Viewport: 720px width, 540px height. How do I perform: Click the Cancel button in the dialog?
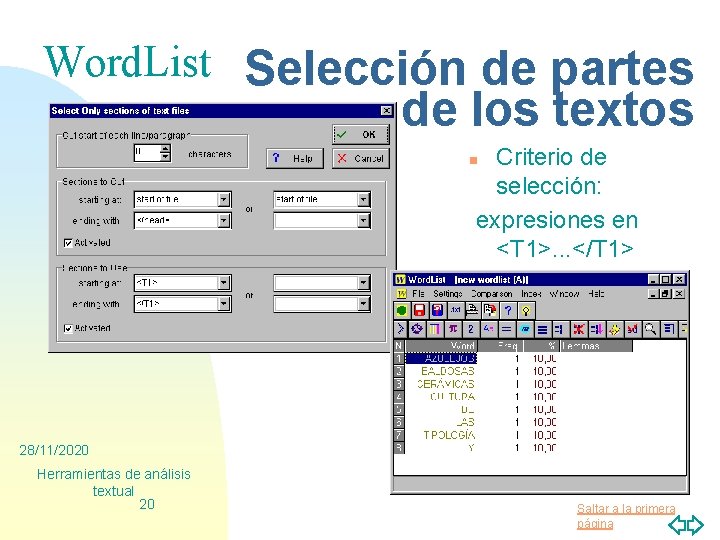361,158
